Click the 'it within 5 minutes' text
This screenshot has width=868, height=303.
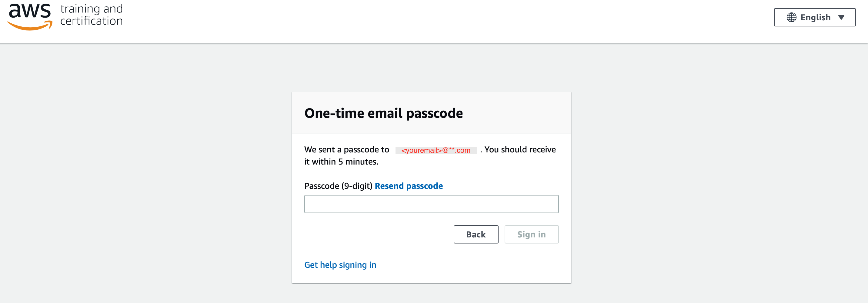pyautogui.click(x=341, y=162)
